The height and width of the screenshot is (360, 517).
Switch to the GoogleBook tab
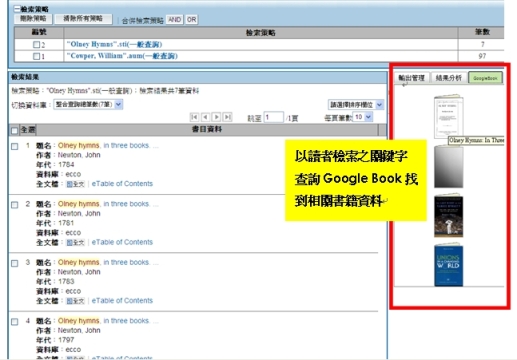tap(485, 78)
